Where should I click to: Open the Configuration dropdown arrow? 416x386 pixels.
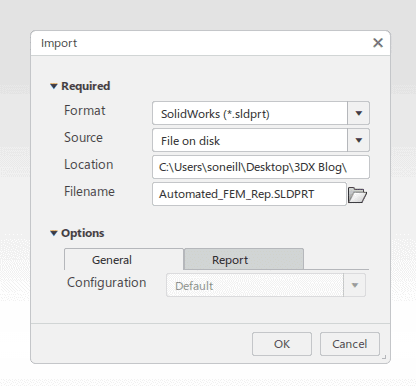[355, 285]
